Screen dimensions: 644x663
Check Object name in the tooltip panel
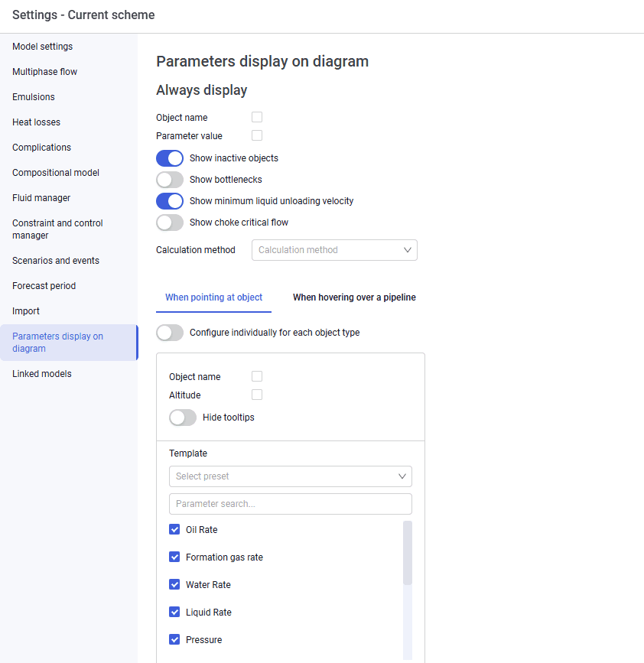coord(257,376)
